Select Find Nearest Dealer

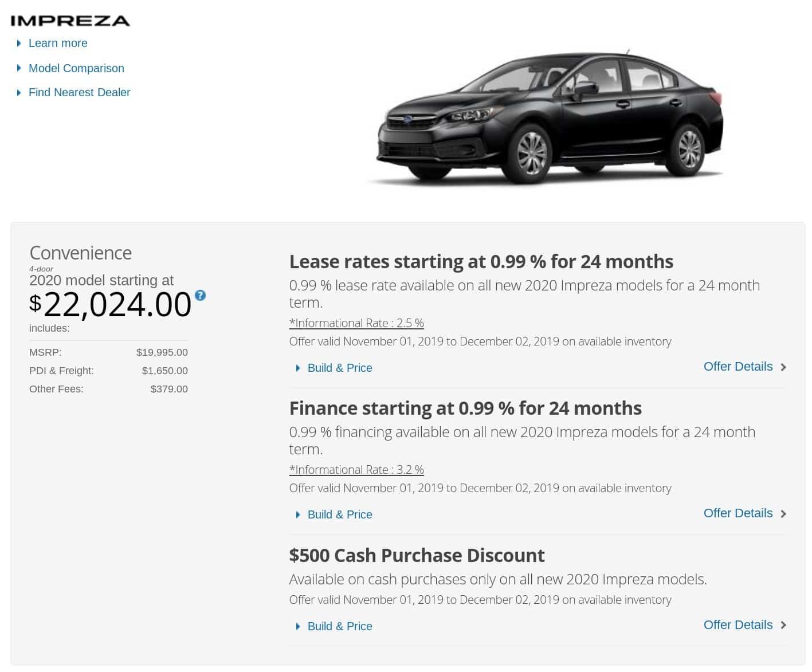(79, 92)
